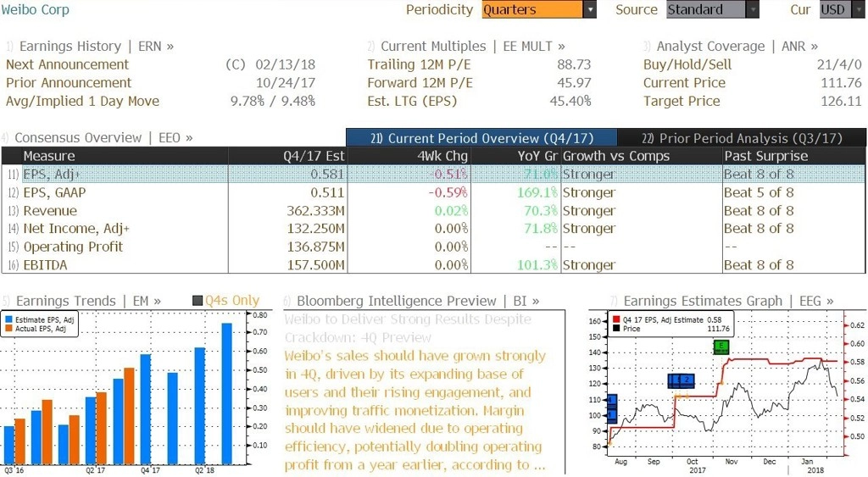
Task: Click the Estimate EPS, Adj blue legend swatch
Action: [8, 320]
